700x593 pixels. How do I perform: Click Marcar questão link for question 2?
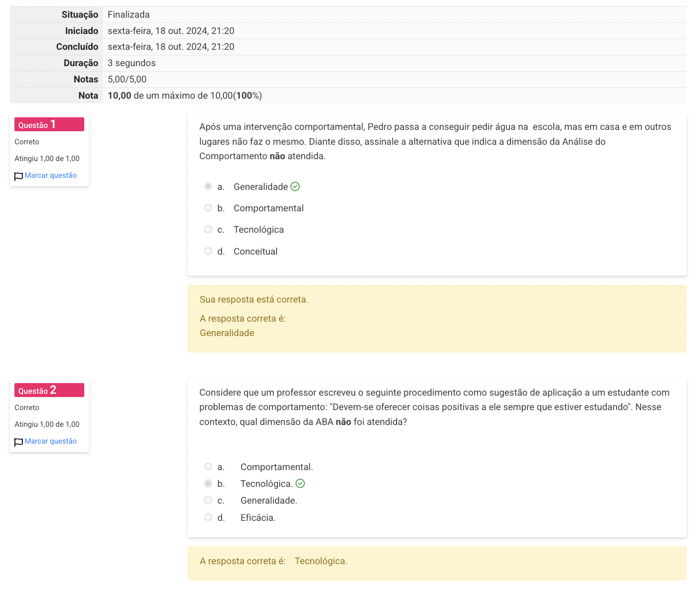pyautogui.click(x=50, y=441)
